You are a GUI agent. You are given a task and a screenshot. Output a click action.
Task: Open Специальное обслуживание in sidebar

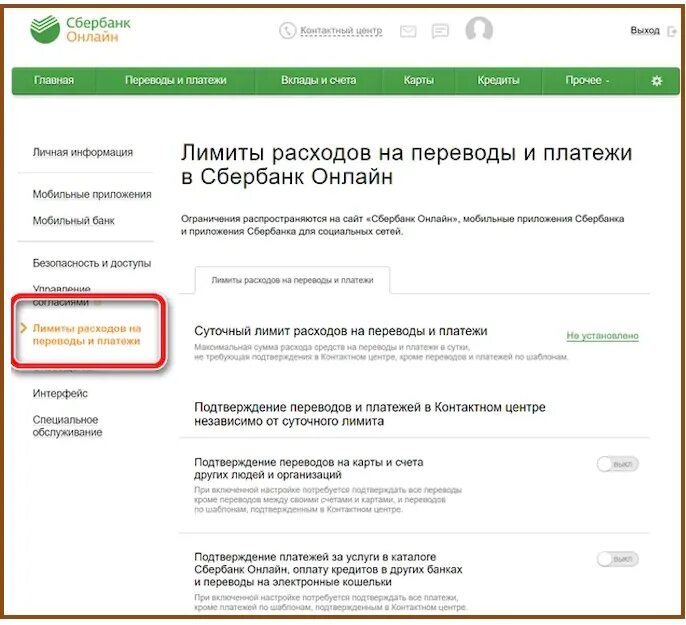point(67,426)
